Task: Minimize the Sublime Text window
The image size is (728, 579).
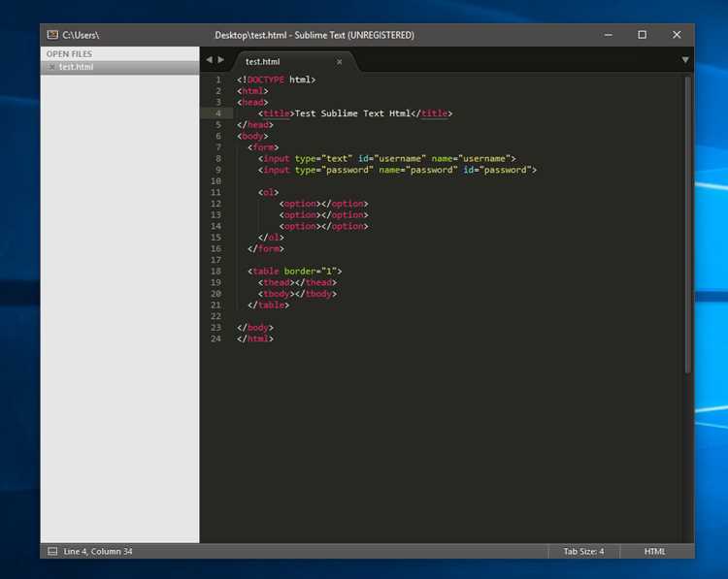Action: tap(609, 35)
